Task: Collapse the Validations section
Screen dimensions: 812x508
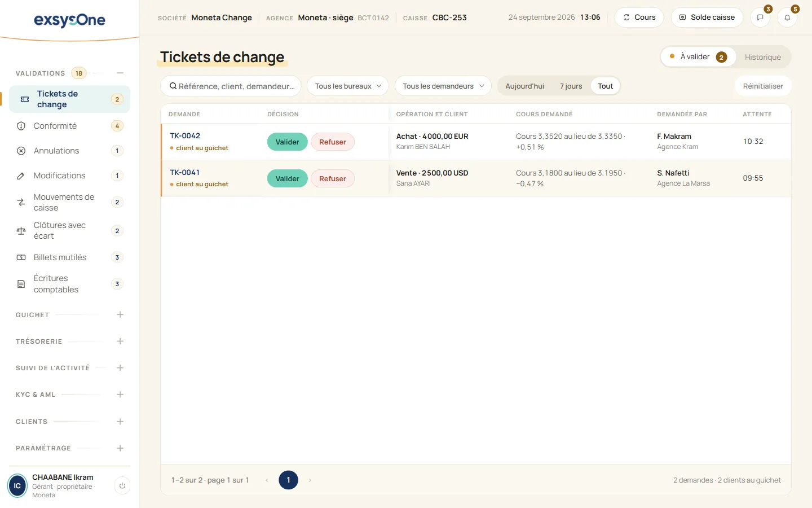Action: point(120,73)
